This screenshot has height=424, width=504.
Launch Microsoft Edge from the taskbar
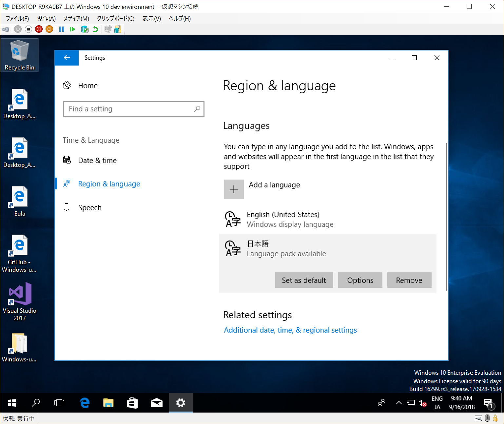pyautogui.click(x=84, y=403)
